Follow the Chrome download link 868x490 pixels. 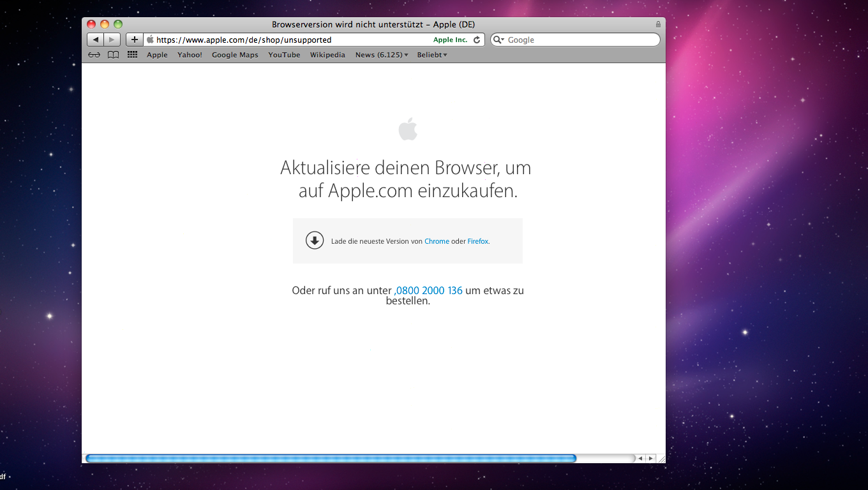coord(437,241)
